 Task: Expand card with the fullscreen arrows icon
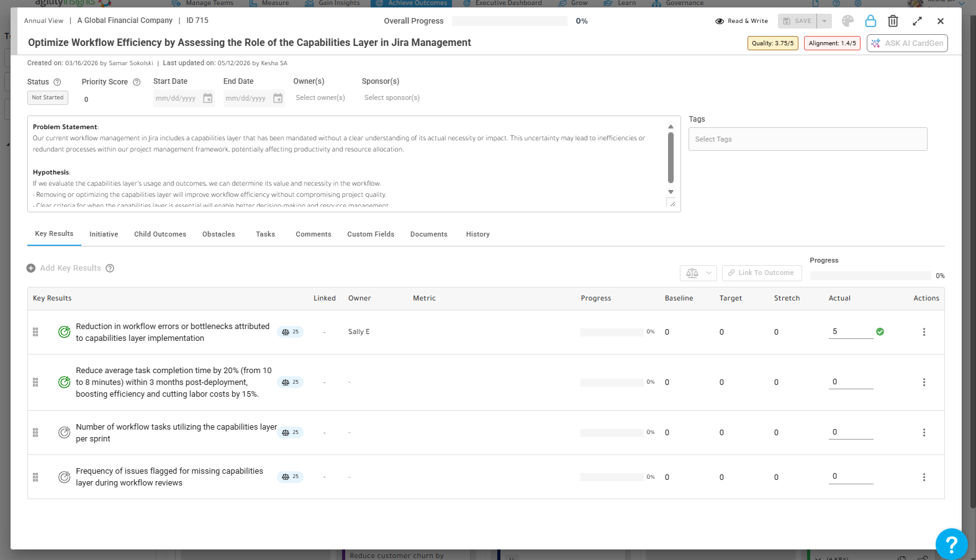click(917, 21)
